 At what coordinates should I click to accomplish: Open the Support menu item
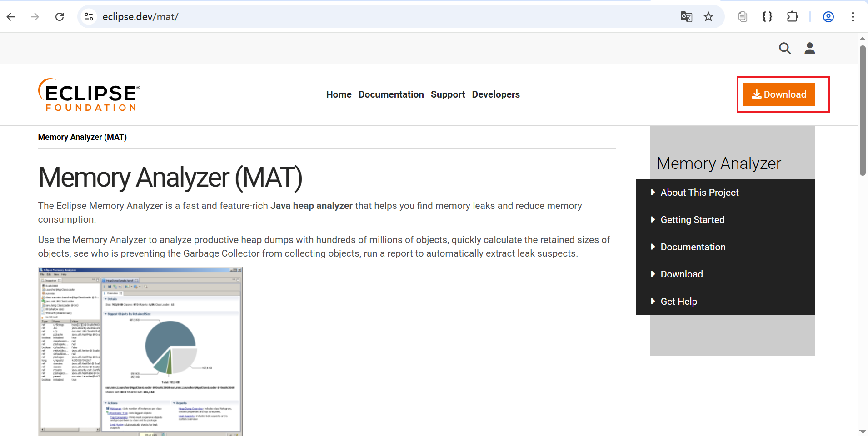point(448,94)
